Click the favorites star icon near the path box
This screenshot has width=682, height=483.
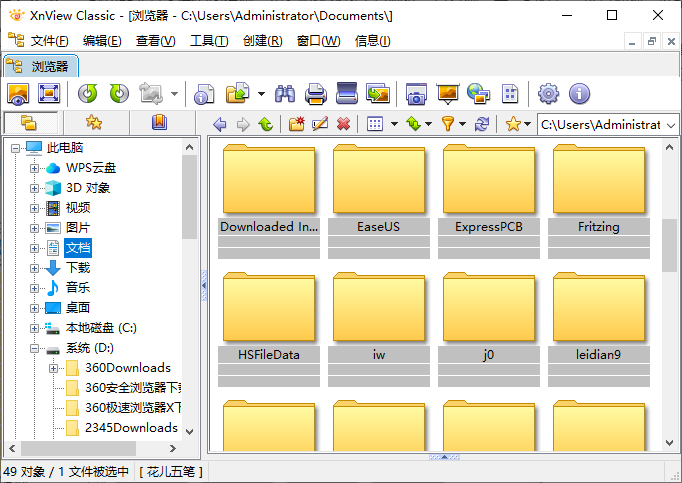(513, 124)
